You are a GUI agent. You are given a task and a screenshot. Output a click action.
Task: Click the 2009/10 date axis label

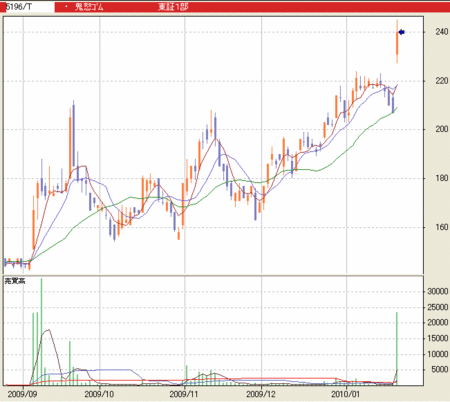click(99, 394)
